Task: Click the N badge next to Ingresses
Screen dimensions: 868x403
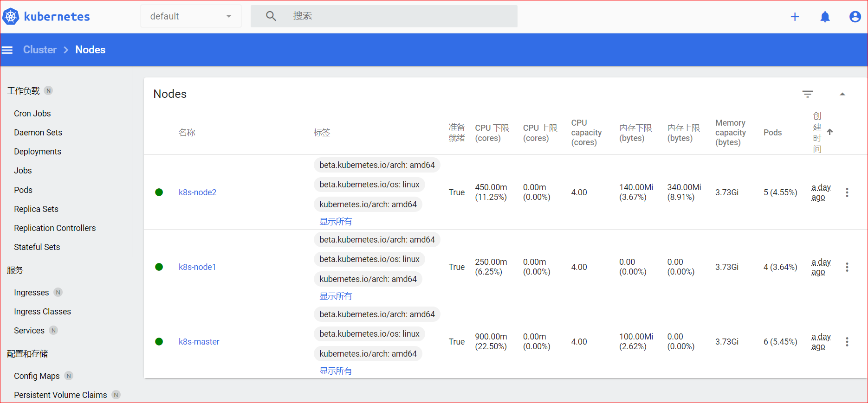Action: point(58,293)
